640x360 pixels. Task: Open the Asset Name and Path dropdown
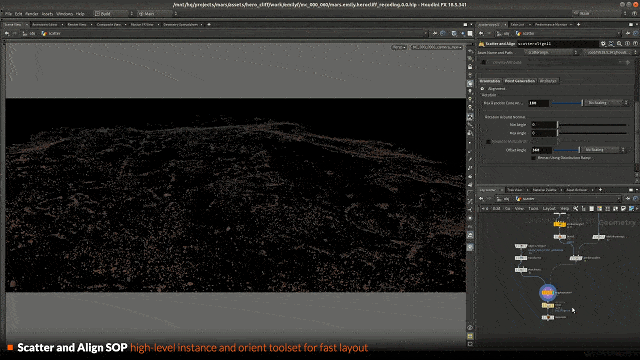[552, 53]
